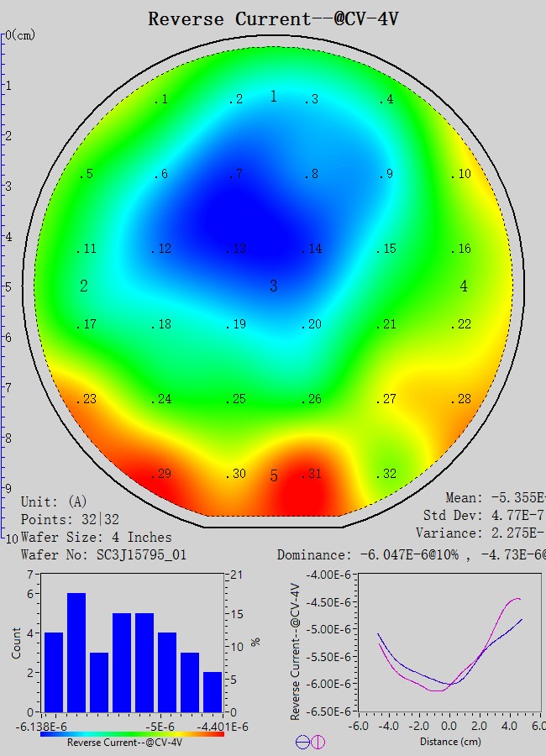
Task: Select measurement point 7 in blue region
Action: (238, 174)
